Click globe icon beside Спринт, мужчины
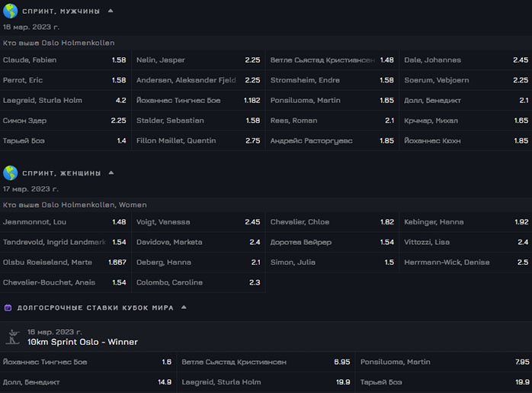 11,11
